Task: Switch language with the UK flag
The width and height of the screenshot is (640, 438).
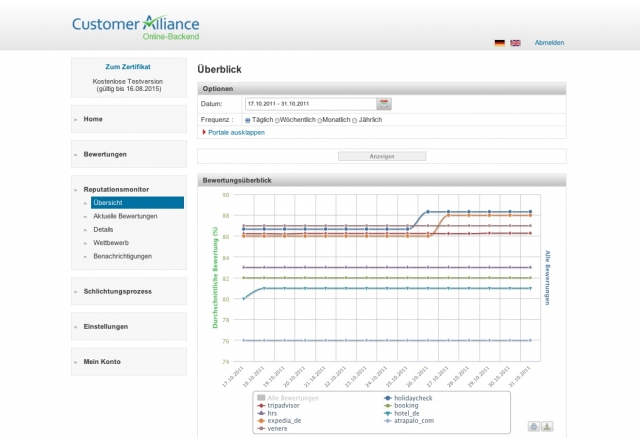Action: coord(515,43)
